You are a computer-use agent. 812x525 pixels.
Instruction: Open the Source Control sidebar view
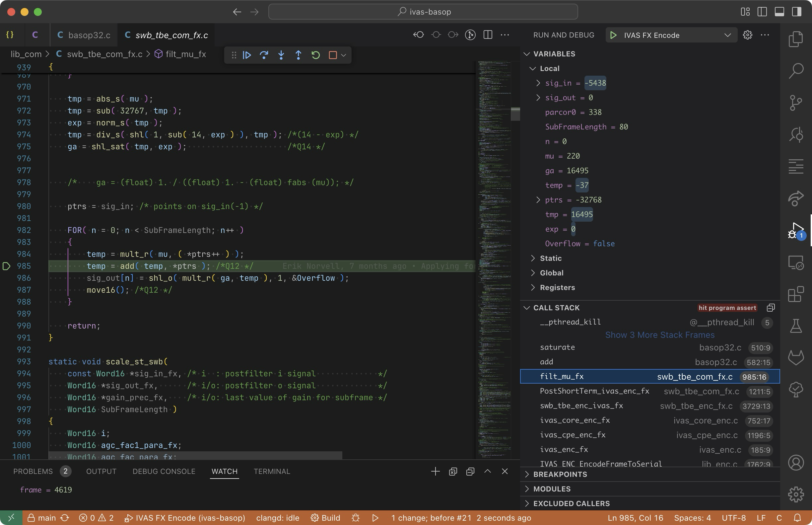[796, 102]
